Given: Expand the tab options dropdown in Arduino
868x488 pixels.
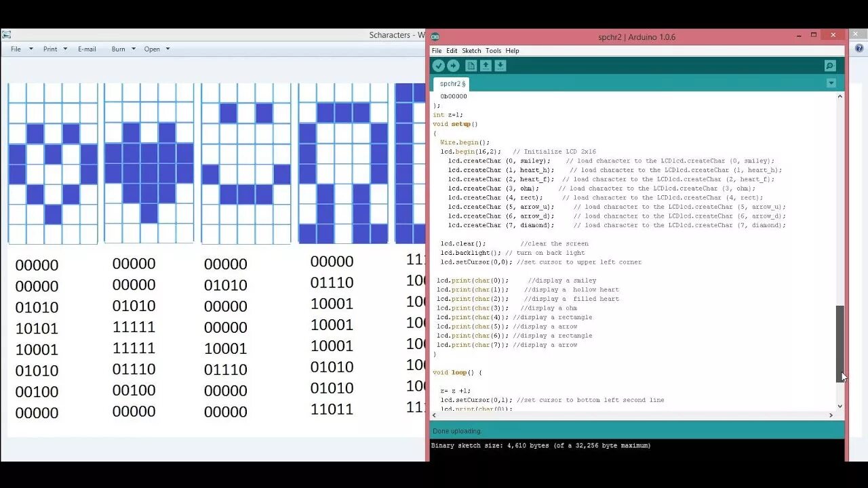Looking at the screenshot, I should tap(831, 83).
